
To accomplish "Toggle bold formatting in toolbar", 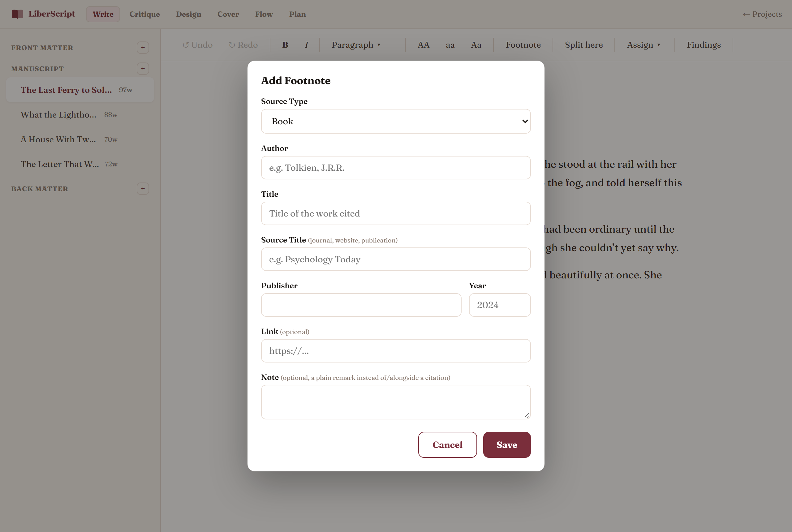I will click(x=285, y=45).
